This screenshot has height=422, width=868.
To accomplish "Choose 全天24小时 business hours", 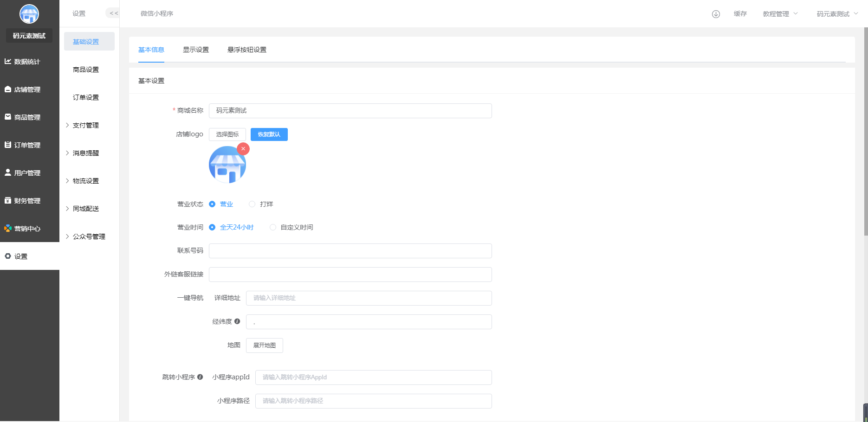I will (231, 227).
